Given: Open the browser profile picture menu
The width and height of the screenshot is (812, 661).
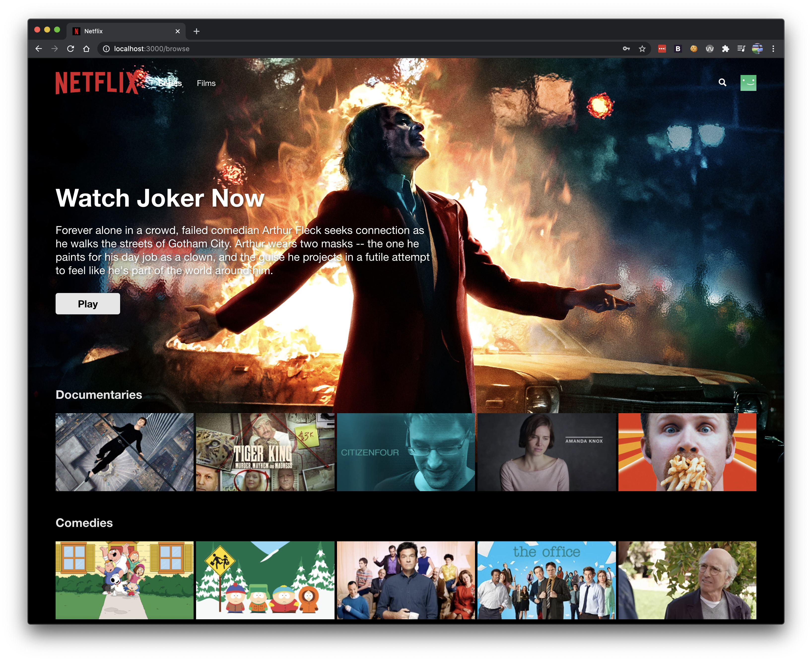Looking at the screenshot, I should (x=758, y=48).
